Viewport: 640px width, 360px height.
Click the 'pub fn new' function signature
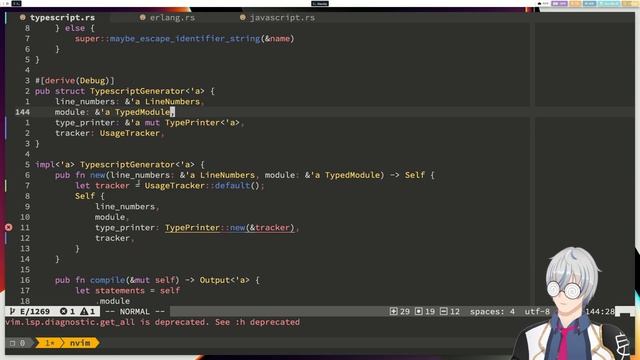coord(245,175)
